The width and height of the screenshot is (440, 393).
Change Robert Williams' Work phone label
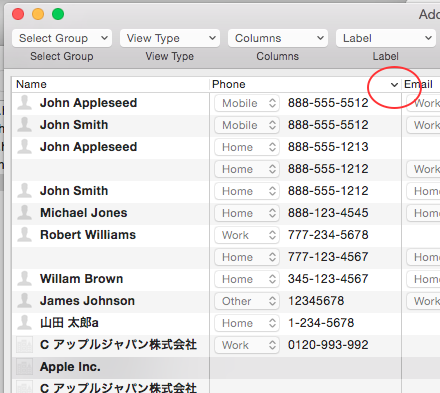coord(247,235)
